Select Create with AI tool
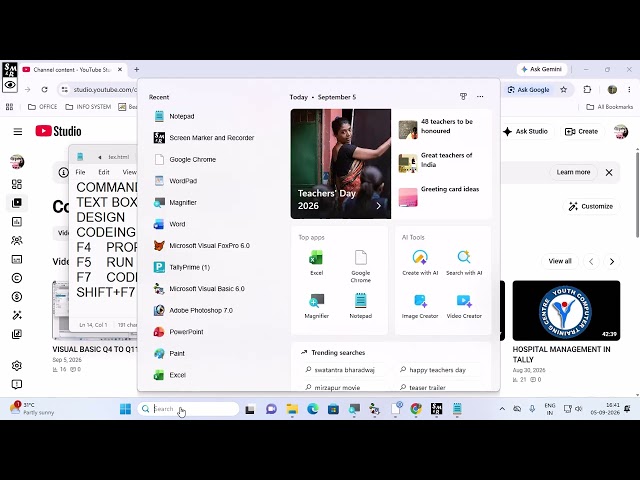The image size is (640, 480). 420,263
